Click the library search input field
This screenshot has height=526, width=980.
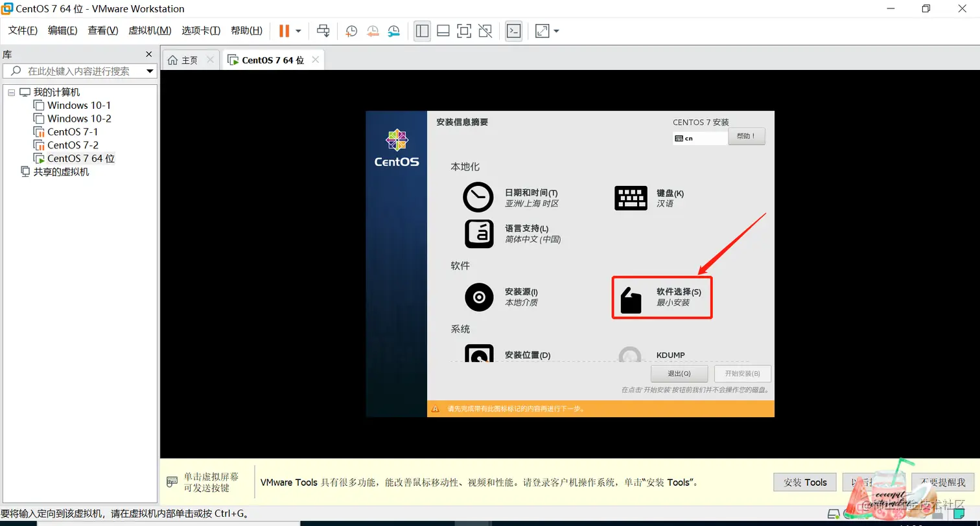pos(78,71)
